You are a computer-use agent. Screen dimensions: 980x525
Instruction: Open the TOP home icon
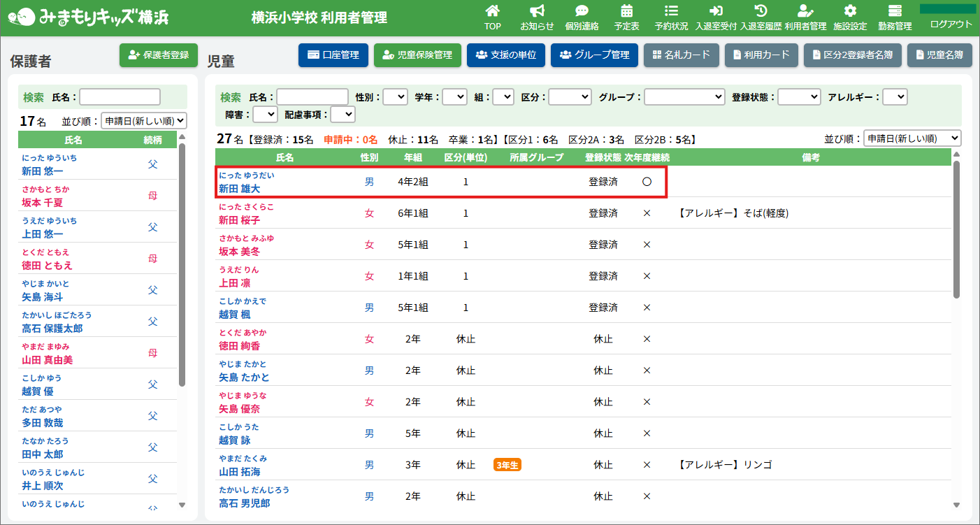[493, 11]
